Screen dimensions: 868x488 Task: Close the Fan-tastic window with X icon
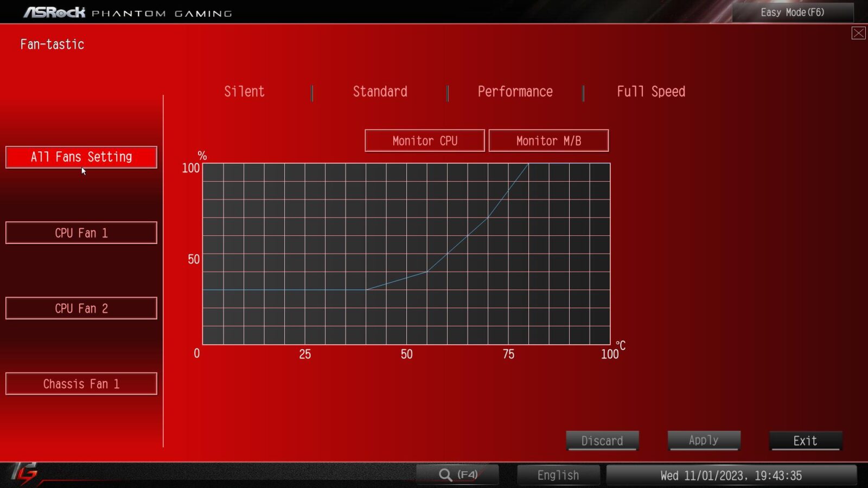click(858, 33)
